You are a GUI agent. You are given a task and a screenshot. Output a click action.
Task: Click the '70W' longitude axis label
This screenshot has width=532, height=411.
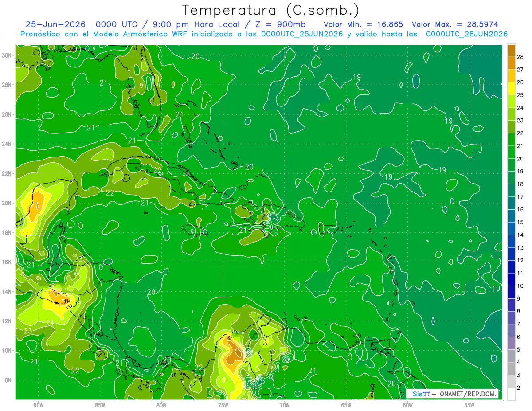(285, 405)
